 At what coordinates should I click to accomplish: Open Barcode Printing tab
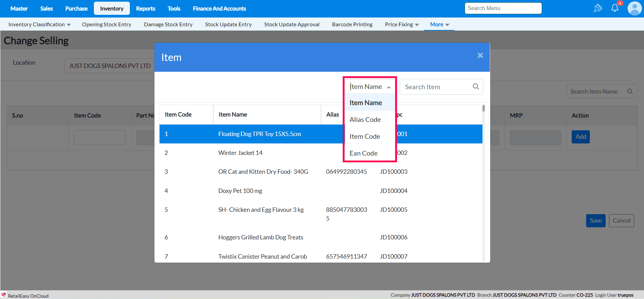352,25
